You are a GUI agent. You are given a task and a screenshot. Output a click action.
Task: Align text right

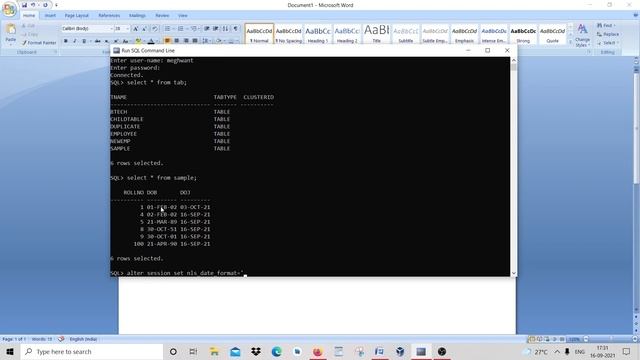[186, 41]
